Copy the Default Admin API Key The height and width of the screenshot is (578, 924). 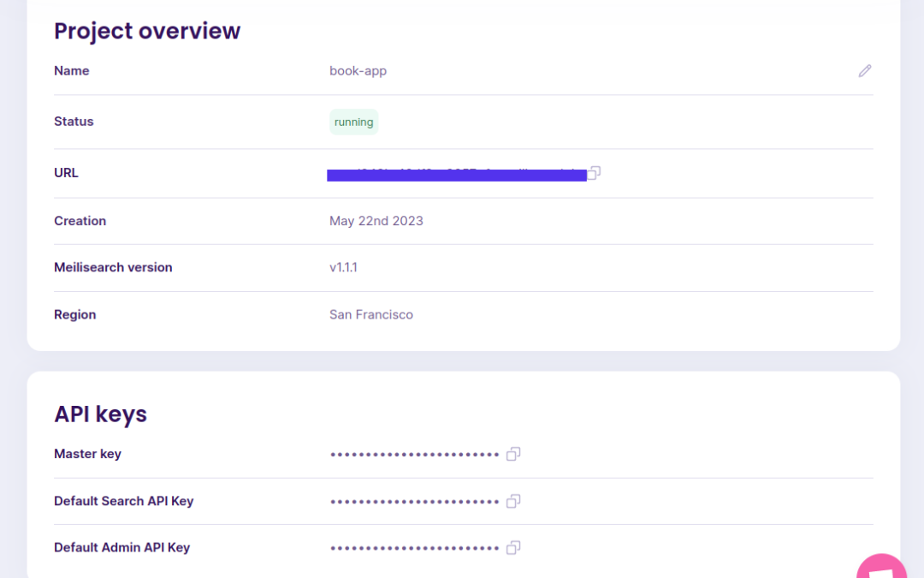[513, 547]
